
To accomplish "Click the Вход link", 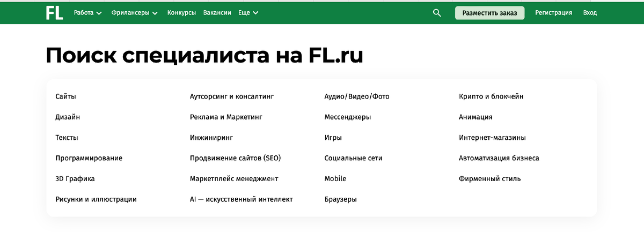I will click(590, 13).
